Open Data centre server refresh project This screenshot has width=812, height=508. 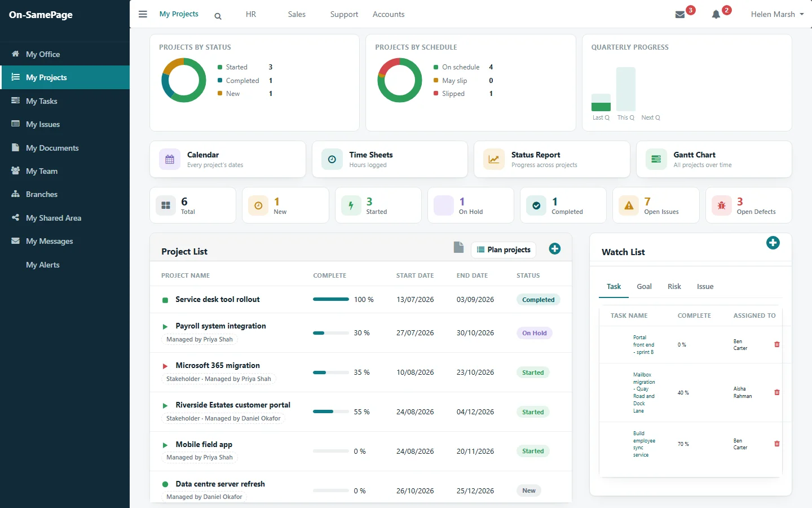coord(220,484)
